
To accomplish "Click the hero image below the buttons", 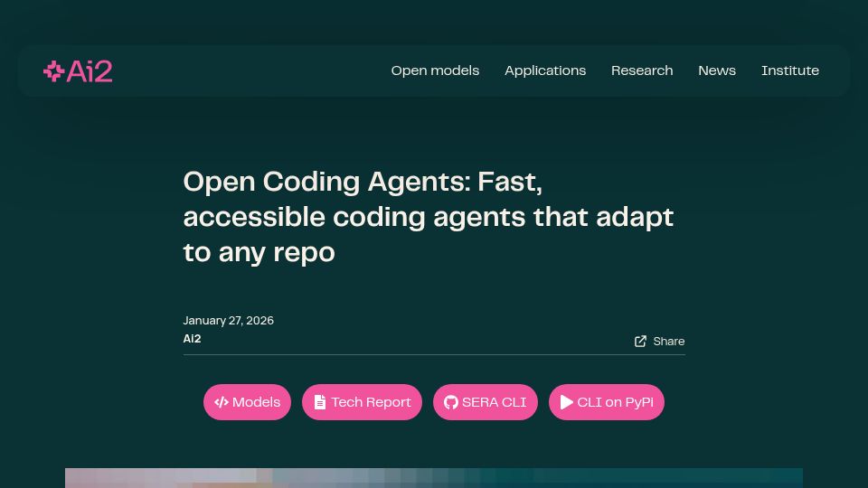I will [434, 478].
